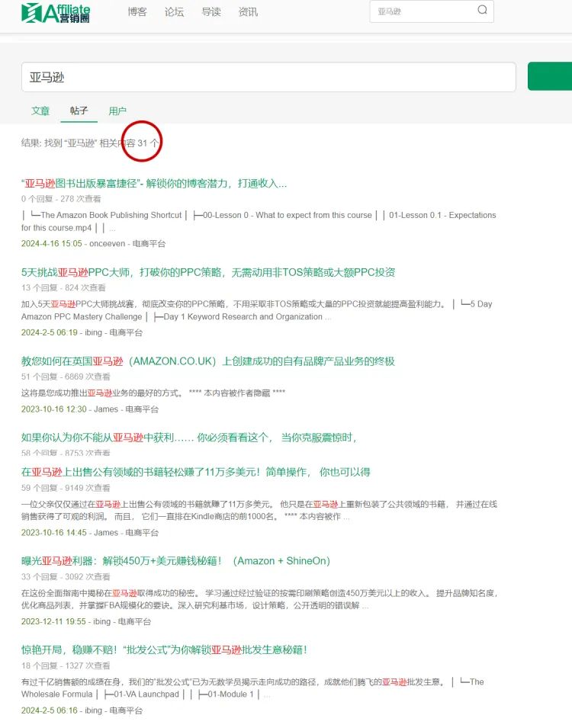This screenshot has height=728, width=572.
Task: Click date "2023-10-16 14:45"
Action: click(x=54, y=533)
